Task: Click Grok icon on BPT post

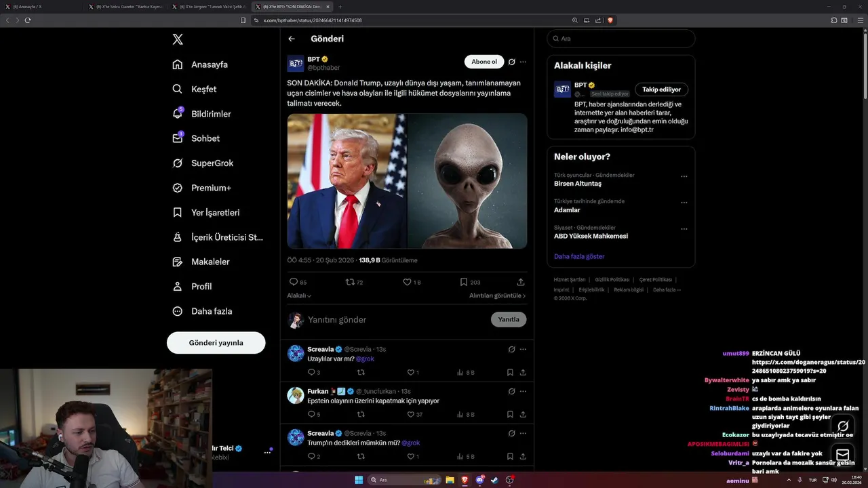Action: pyautogui.click(x=511, y=62)
